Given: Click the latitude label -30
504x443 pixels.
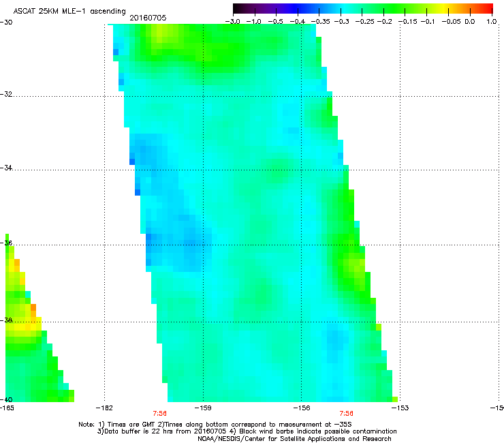Looking at the screenshot, I should [6, 22].
